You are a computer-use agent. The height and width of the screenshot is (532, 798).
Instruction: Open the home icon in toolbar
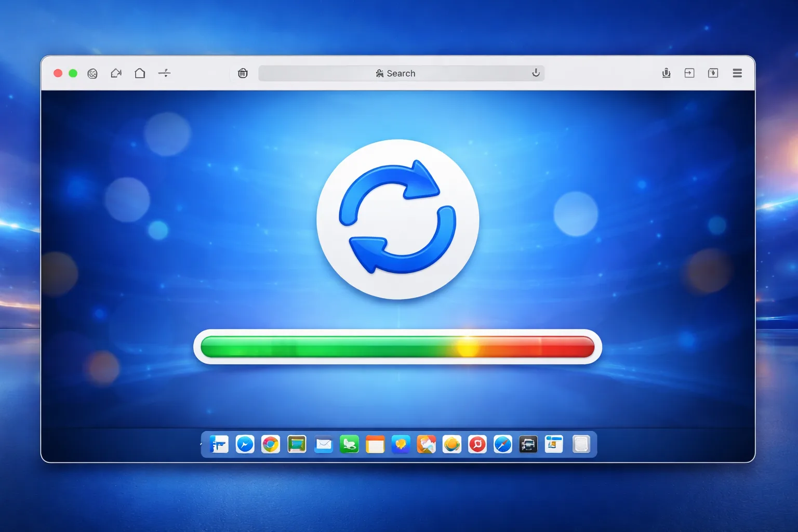click(x=140, y=73)
